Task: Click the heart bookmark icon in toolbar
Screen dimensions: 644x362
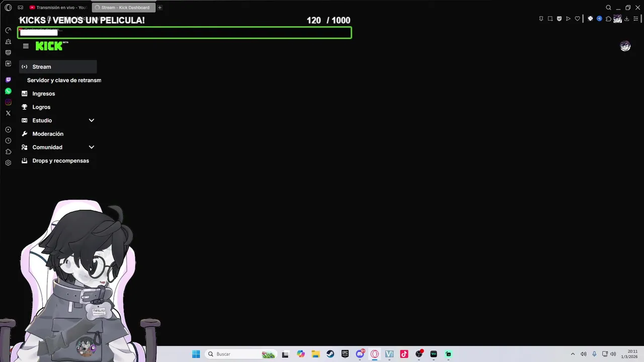Action: (x=577, y=19)
